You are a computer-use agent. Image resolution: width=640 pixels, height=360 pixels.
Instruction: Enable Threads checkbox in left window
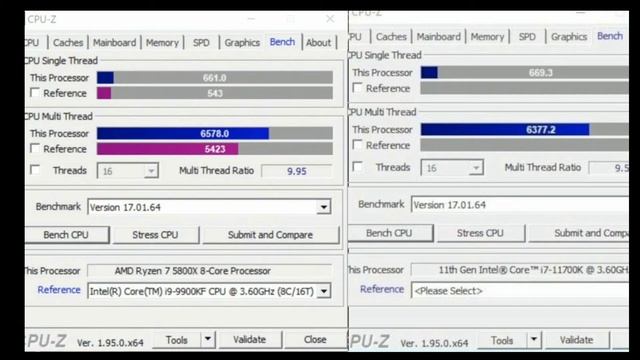tap(35, 170)
